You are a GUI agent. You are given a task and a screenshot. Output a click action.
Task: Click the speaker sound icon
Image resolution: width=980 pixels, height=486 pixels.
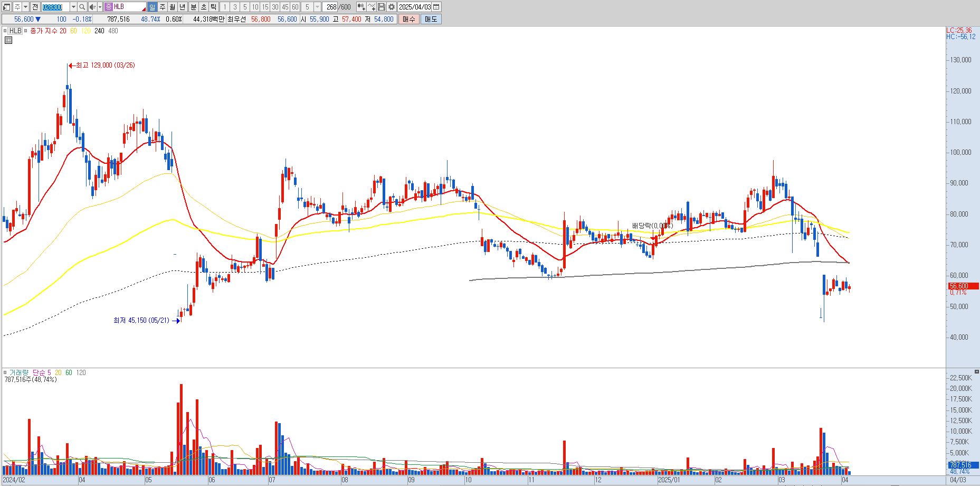pos(92,7)
